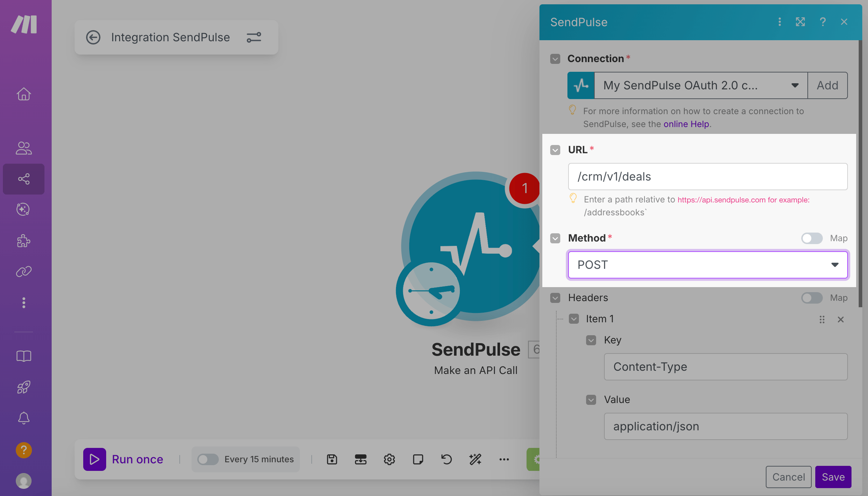Viewport: 868px width, 496px height.
Task: Click the Home icon in sidebar
Action: click(24, 94)
